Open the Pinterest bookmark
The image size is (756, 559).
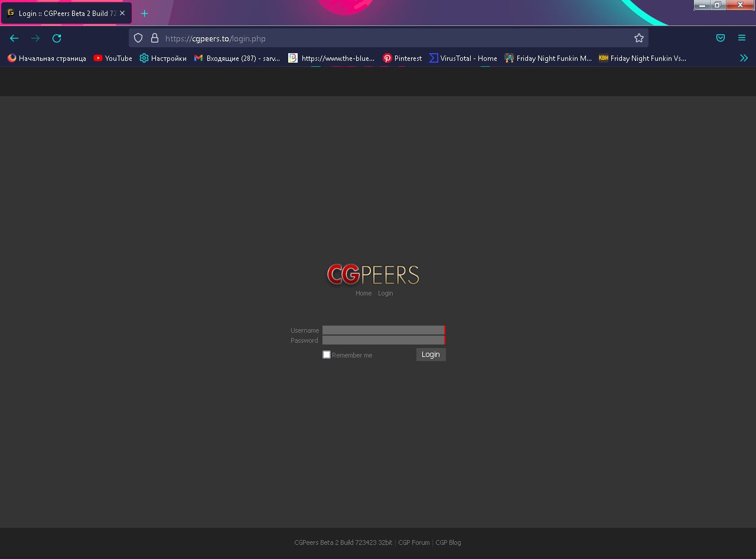point(402,58)
